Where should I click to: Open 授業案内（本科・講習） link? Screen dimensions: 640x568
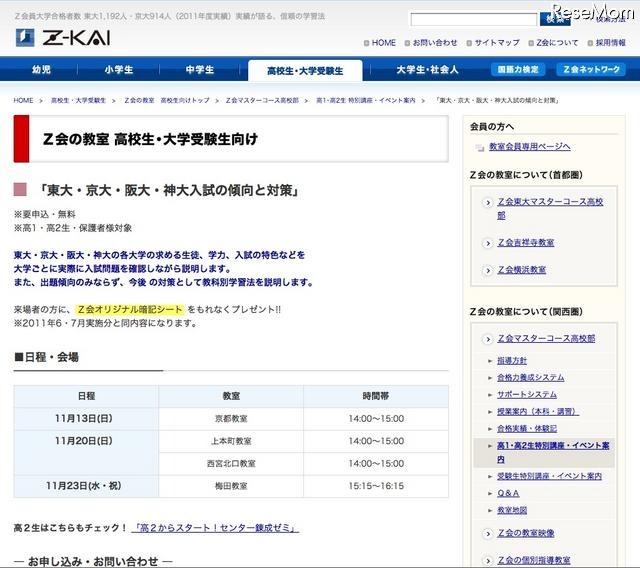(x=538, y=411)
